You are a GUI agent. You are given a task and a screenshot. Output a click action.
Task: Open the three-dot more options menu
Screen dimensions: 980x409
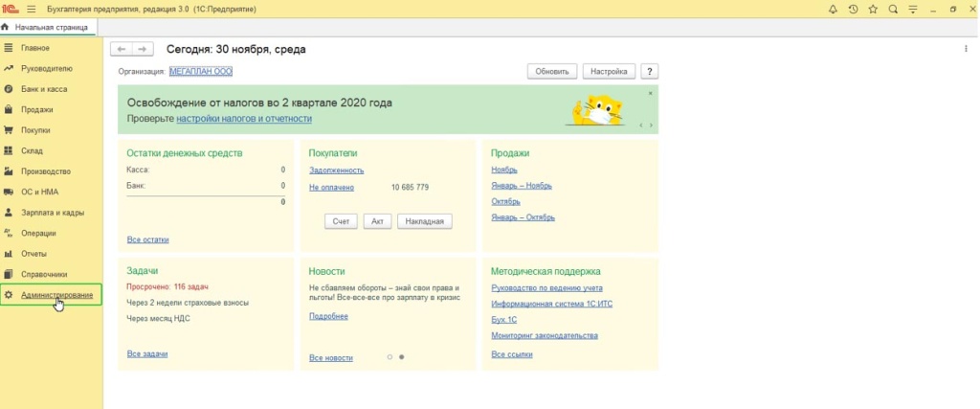point(966,49)
